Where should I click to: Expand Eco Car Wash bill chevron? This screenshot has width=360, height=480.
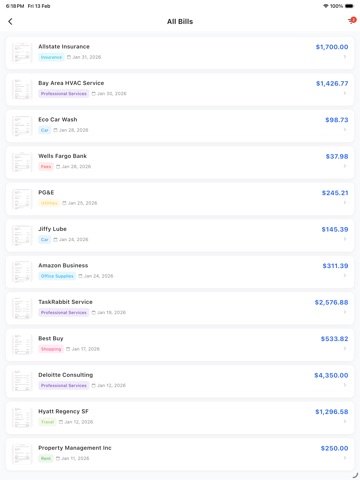(x=345, y=130)
